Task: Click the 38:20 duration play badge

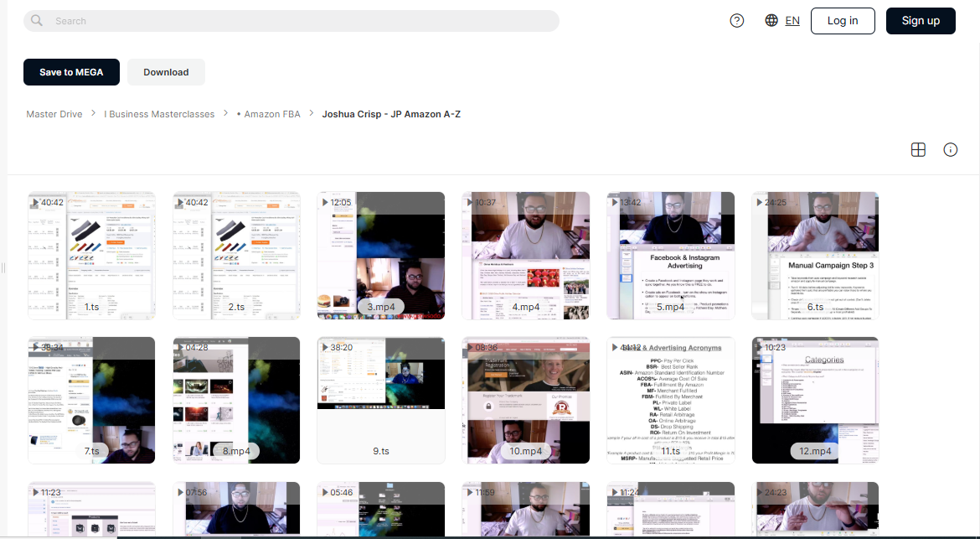Action: pos(337,347)
